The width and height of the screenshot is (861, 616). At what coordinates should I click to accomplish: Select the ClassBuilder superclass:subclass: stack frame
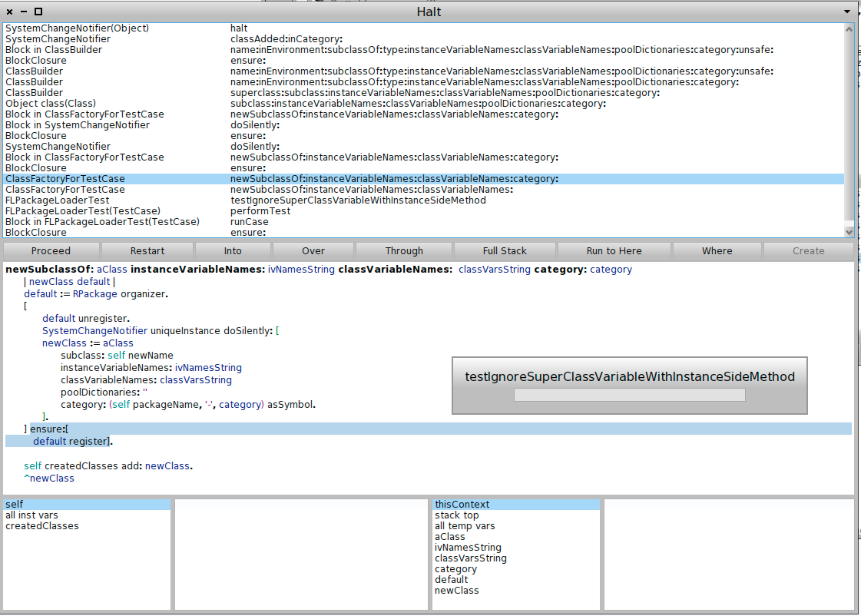click(424, 93)
